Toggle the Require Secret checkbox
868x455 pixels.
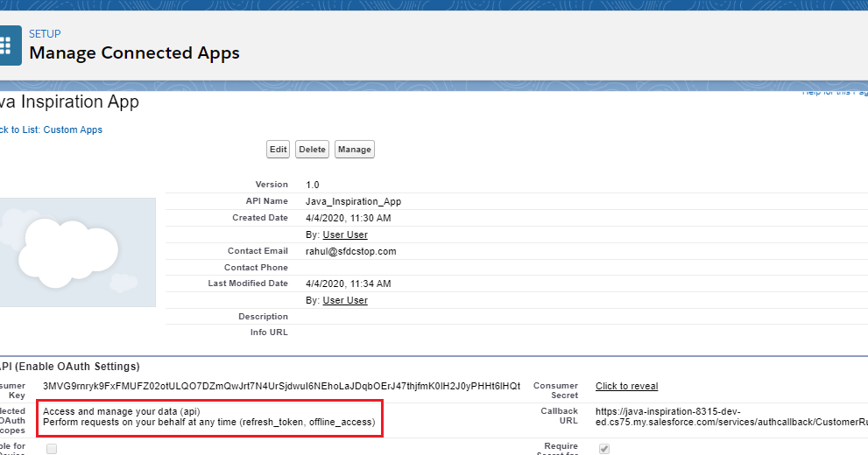[x=604, y=449]
